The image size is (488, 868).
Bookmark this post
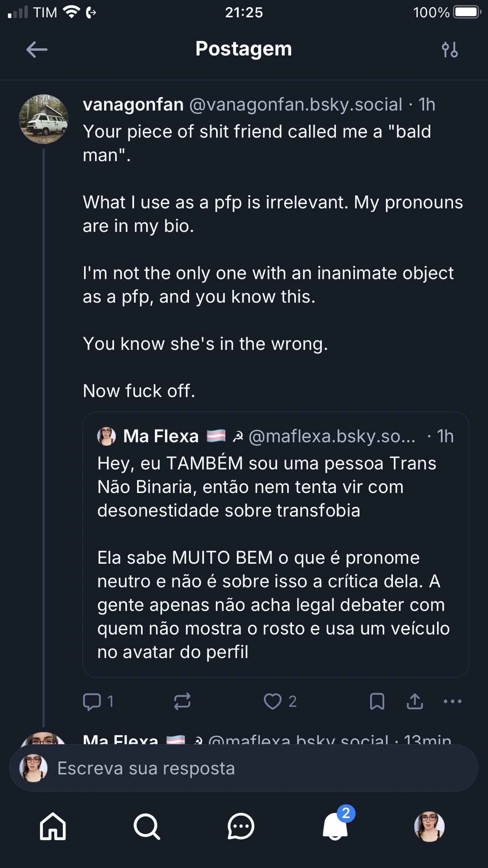(x=377, y=701)
